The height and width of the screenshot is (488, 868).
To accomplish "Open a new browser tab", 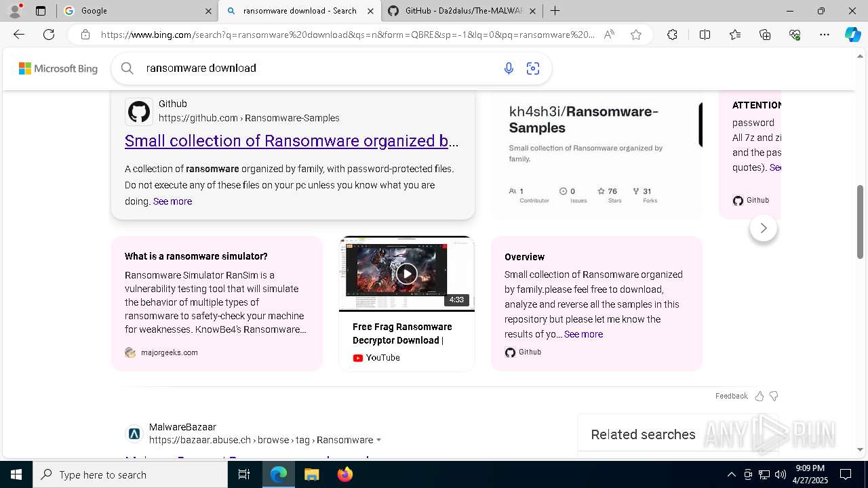I will point(555,11).
